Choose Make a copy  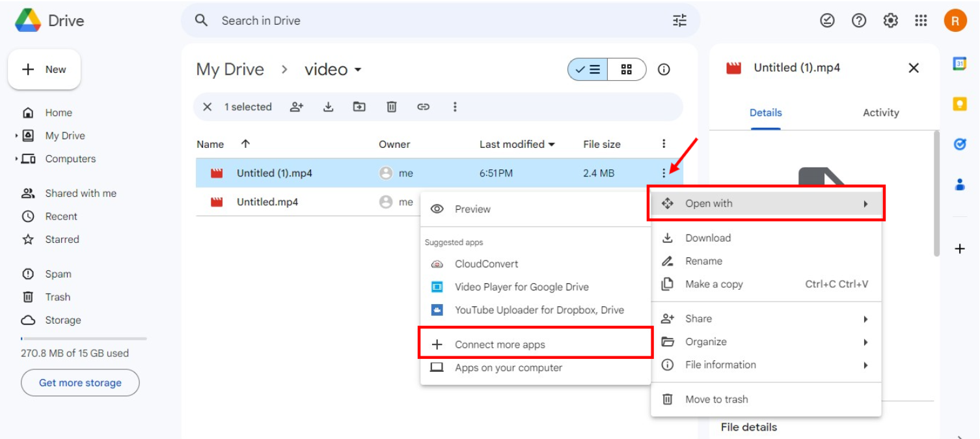click(x=767, y=284)
